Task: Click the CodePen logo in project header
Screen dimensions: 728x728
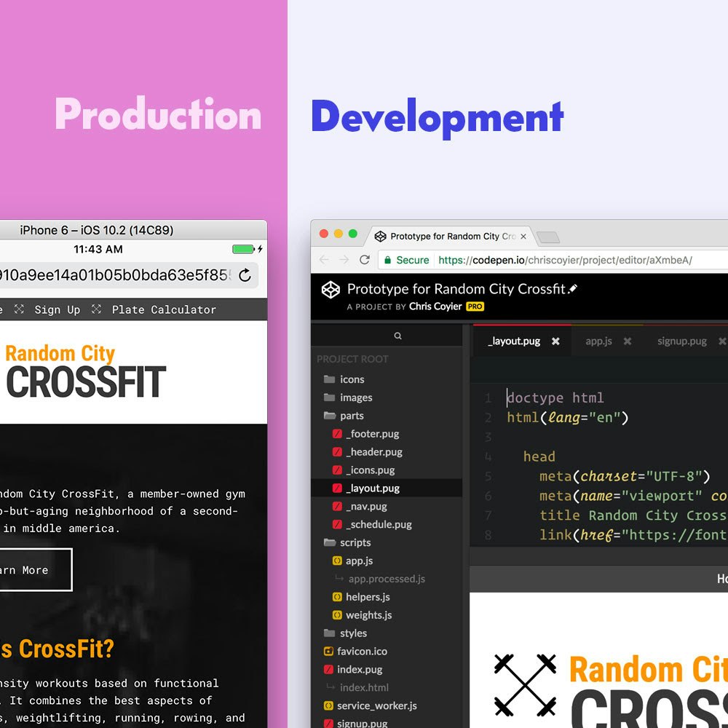Action: tap(331, 290)
